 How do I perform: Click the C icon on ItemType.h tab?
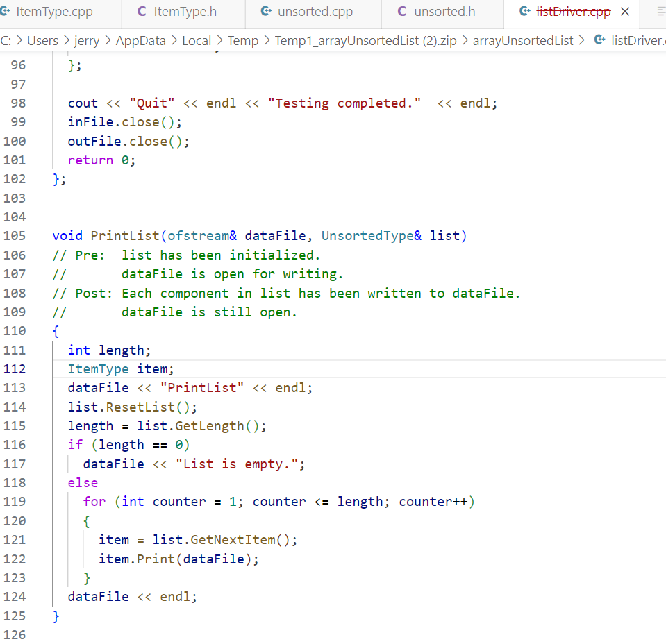(140, 11)
